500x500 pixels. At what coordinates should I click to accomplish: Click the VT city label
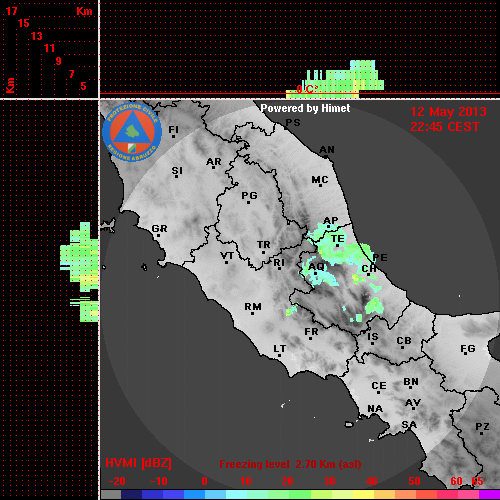coord(227,256)
